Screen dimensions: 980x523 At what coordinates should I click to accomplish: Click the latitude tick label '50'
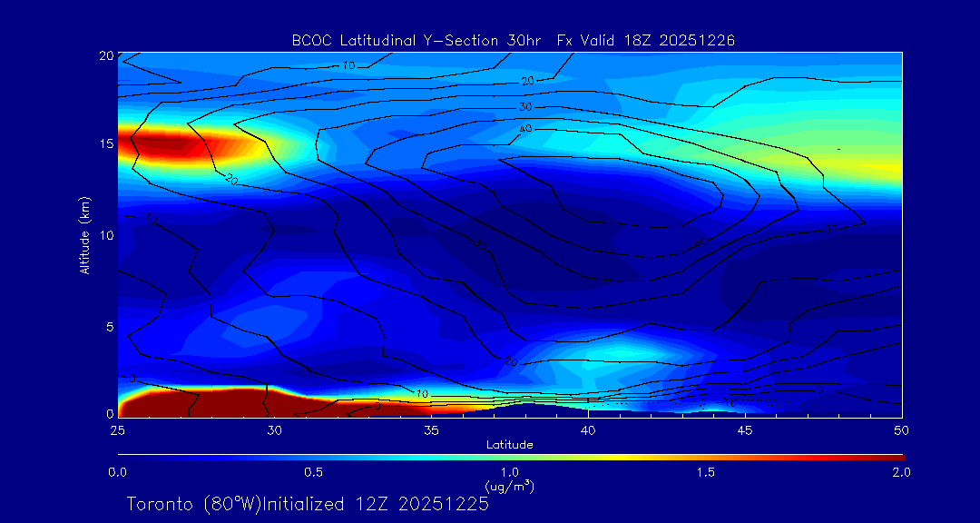pyautogui.click(x=901, y=430)
